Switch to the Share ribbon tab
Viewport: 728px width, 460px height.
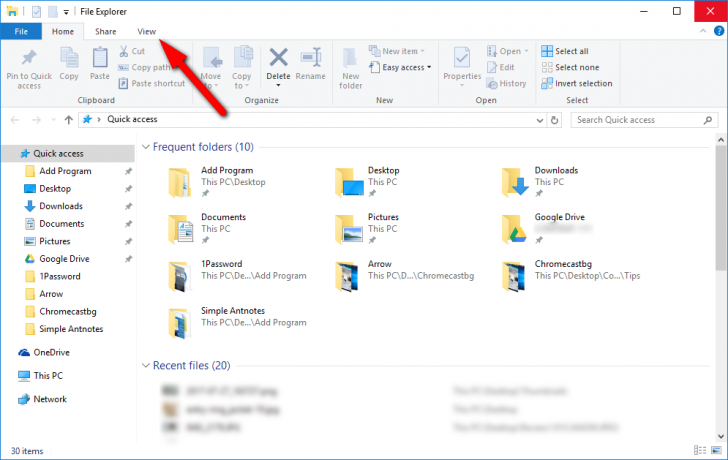click(105, 32)
